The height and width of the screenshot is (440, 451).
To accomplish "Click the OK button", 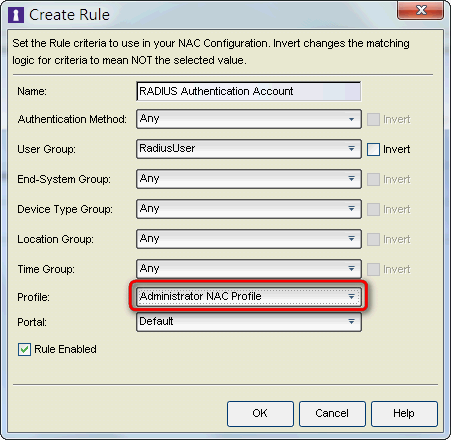I will click(x=260, y=414).
